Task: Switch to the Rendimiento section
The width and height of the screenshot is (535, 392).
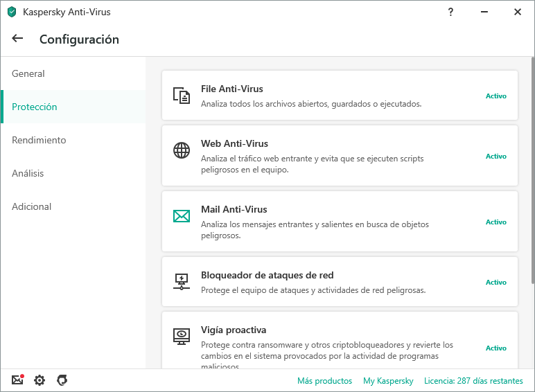Action: 39,140
